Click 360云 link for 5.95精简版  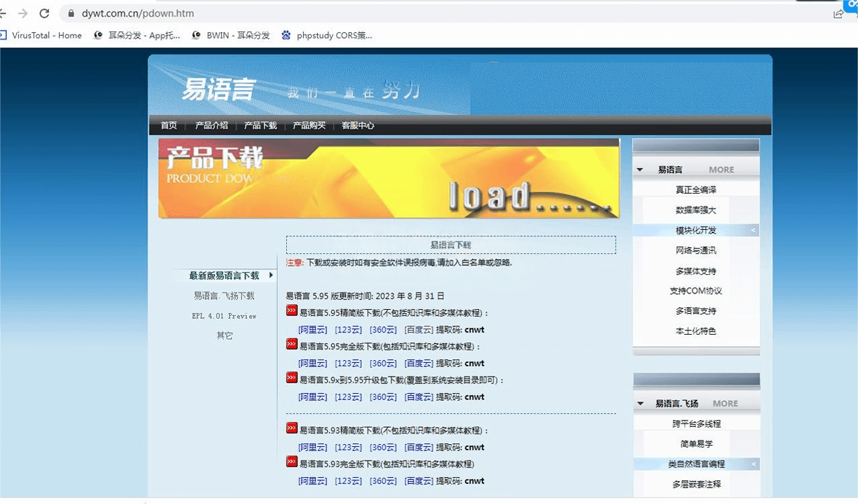(383, 330)
